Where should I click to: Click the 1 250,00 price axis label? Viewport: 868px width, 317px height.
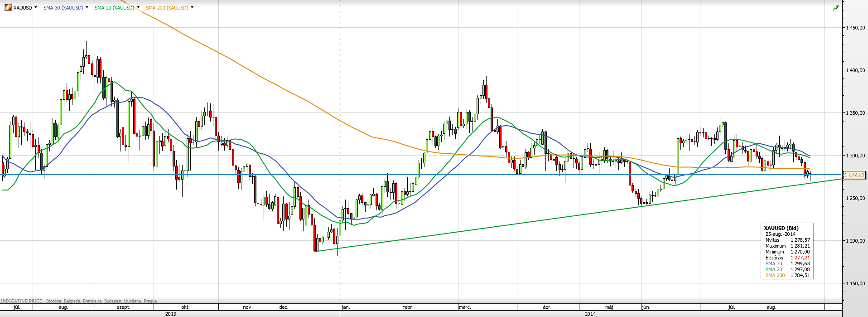(x=856, y=198)
